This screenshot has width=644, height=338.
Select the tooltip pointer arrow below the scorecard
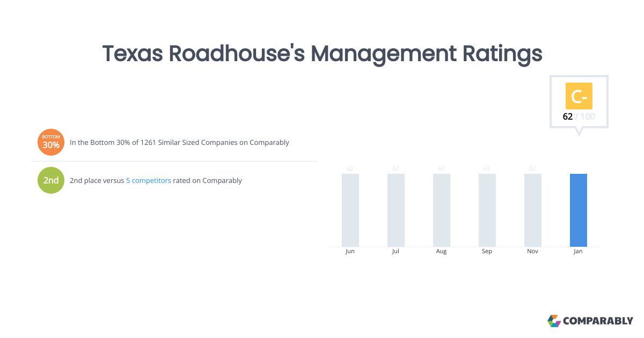pos(579,129)
